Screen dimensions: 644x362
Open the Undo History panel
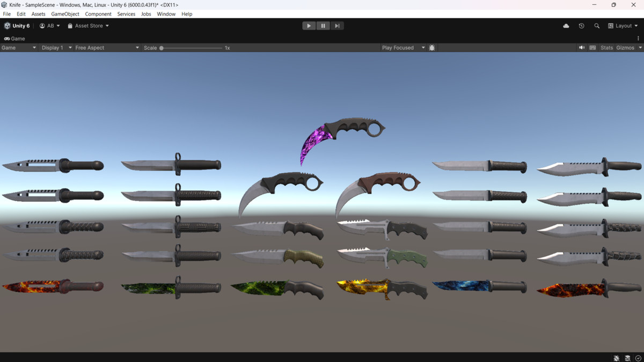click(x=581, y=25)
